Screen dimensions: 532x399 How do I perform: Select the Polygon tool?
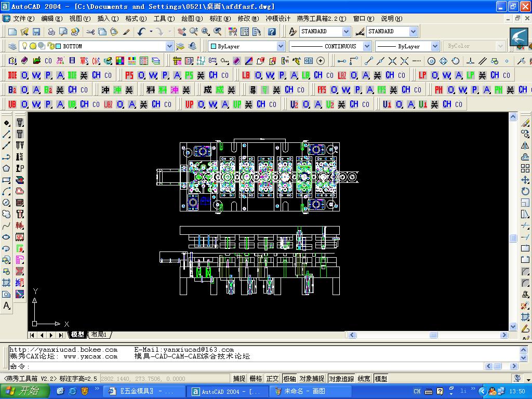click(6, 169)
